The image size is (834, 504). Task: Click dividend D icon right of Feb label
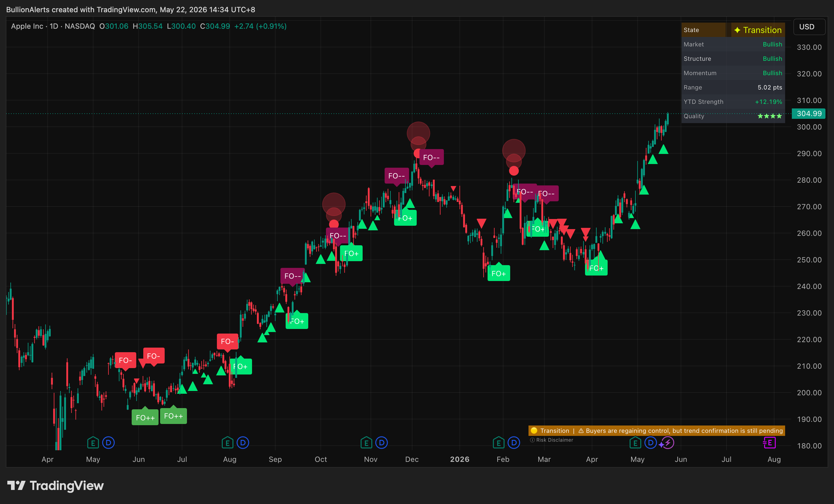[x=514, y=442]
